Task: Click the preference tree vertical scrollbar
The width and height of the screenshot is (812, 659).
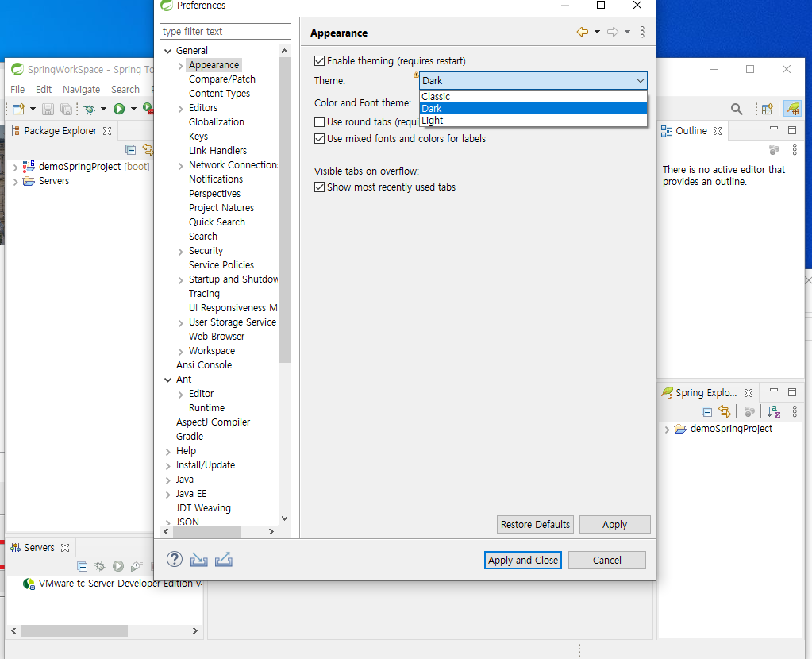Action: (284, 210)
